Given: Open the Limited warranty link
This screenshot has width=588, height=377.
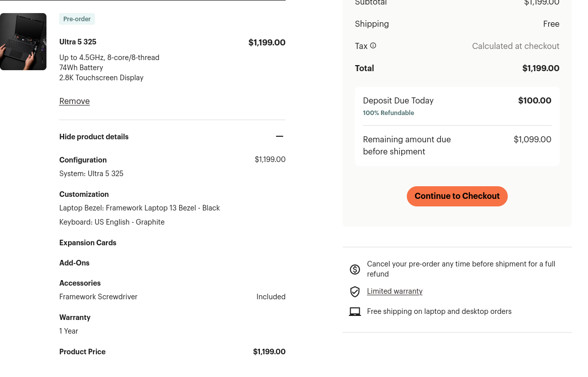Looking at the screenshot, I should (395, 291).
